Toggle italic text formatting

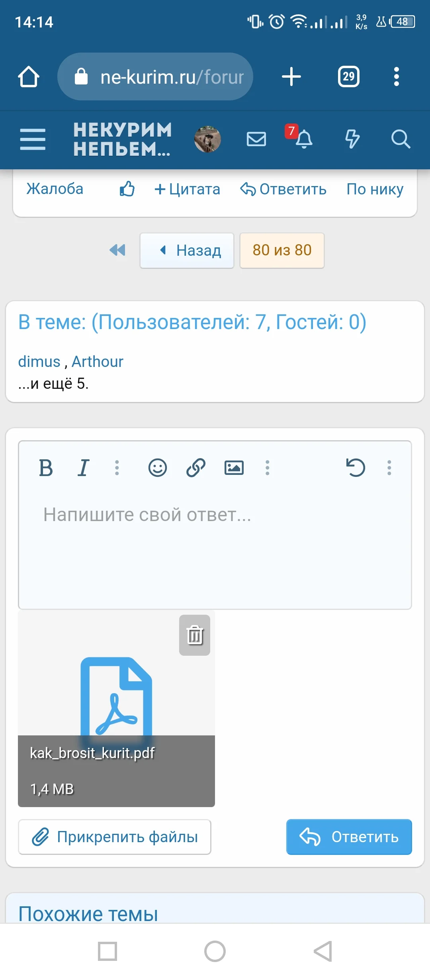click(x=83, y=468)
